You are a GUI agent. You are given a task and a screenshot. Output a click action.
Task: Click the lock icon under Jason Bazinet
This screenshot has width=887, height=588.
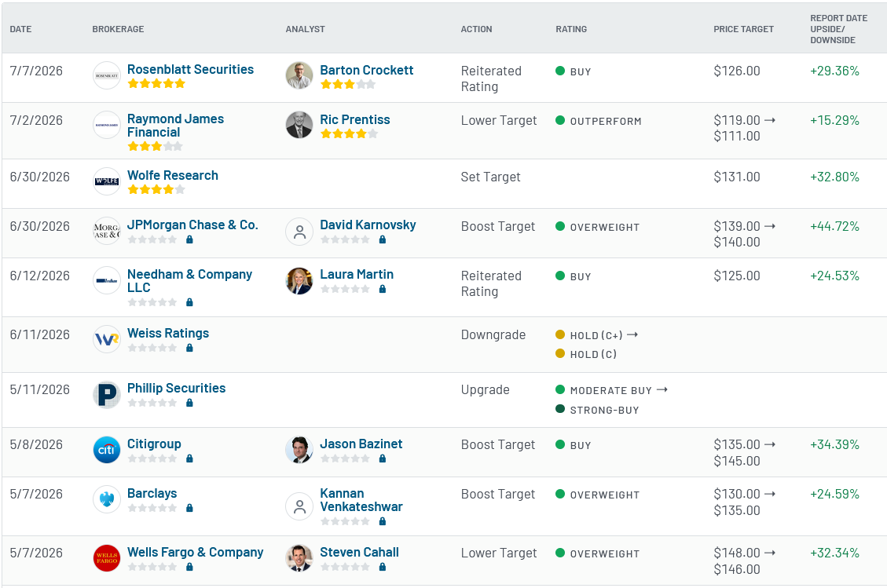(x=383, y=458)
